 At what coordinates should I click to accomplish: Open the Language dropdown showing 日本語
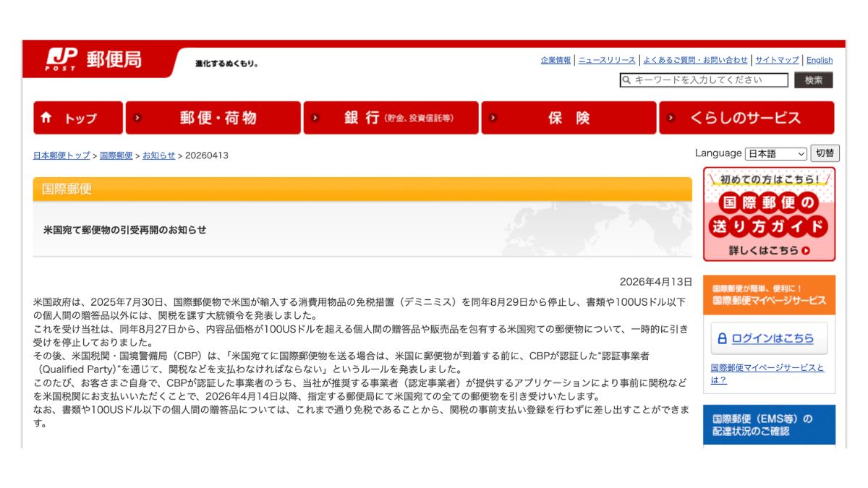[776, 154]
